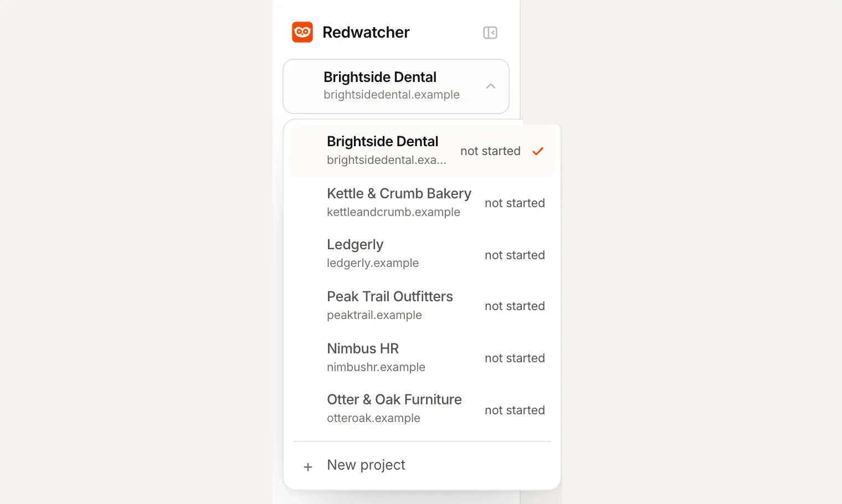
Task: Switch to Kettle & Crumb Bakery project
Action: (422, 203)
